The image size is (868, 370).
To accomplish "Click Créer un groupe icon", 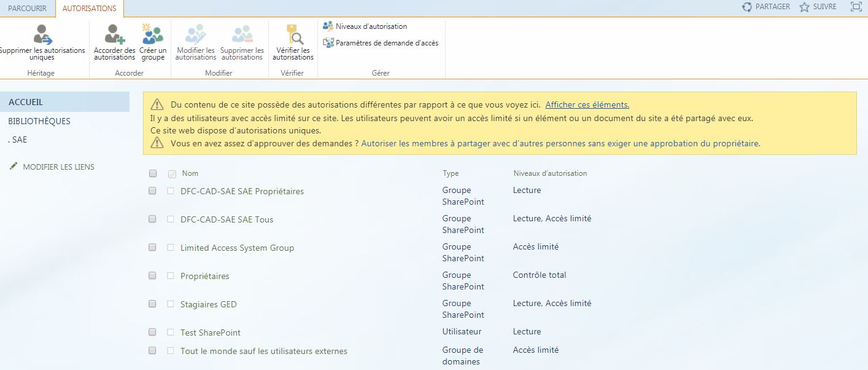I will click(x=152, y=34).
